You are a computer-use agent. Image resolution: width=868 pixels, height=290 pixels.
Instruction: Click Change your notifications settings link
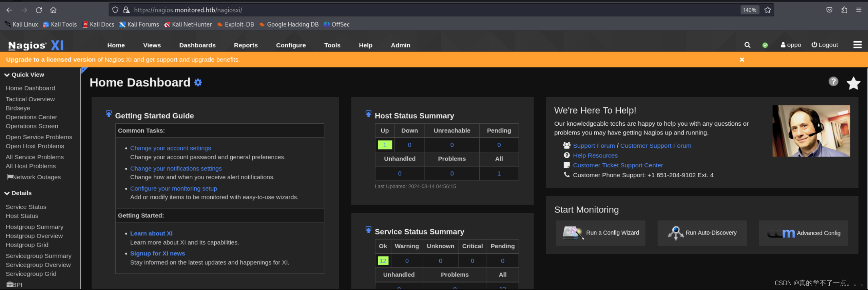coord(176,168)
